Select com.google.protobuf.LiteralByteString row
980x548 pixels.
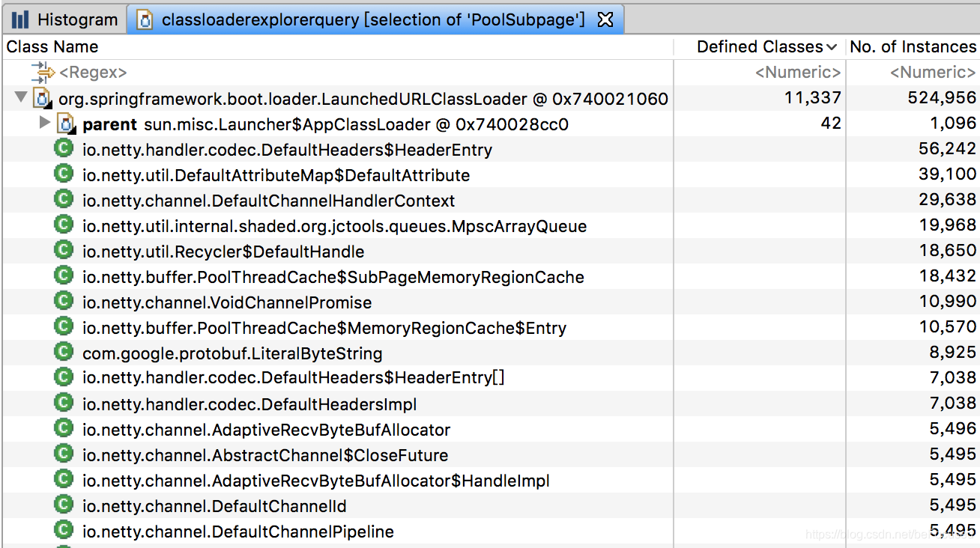tap(490, 353)
